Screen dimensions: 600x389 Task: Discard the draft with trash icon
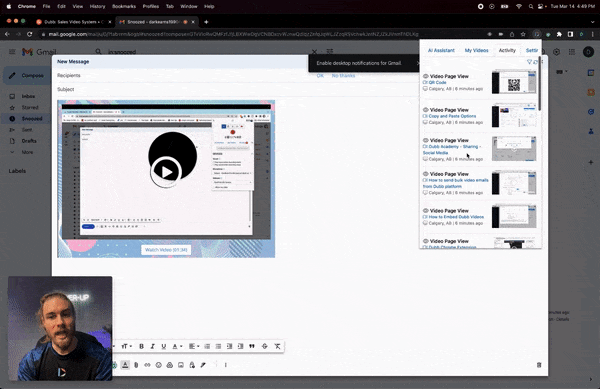[x=539, y=365]
